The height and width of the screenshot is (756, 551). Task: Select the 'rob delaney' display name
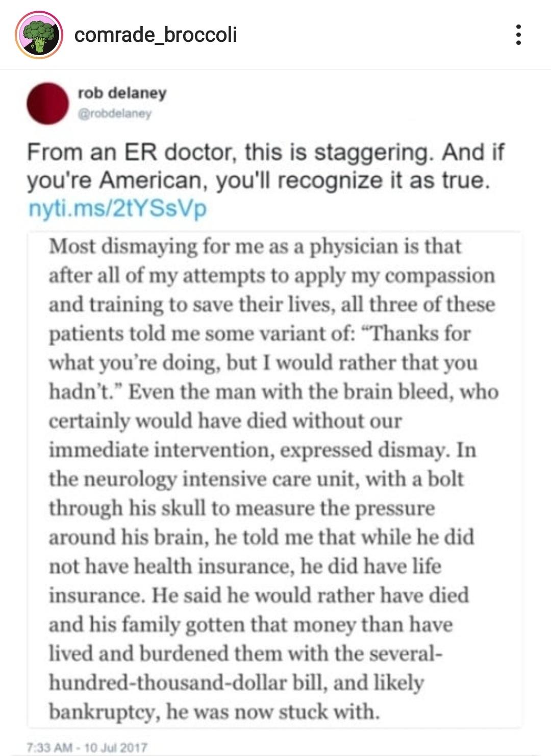tap(122, 93)
